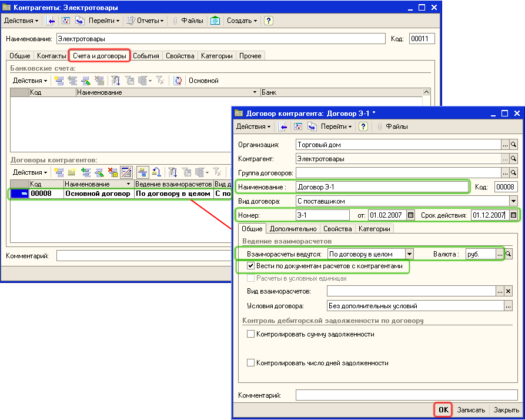Viewport: 525px width, 420px height.
Task: Click add new bank account icon
Action: point(59,81)
